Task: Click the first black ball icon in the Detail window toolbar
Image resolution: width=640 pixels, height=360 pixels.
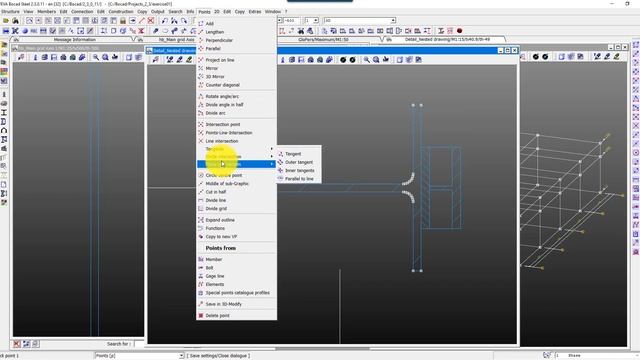Action: coord(343,60)
